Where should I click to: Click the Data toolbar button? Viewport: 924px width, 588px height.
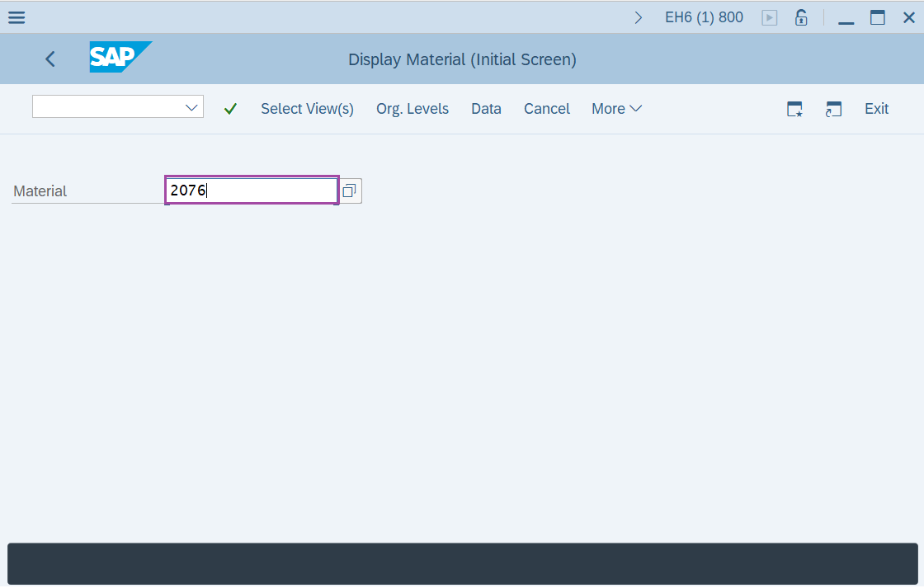tap(486, 109)
